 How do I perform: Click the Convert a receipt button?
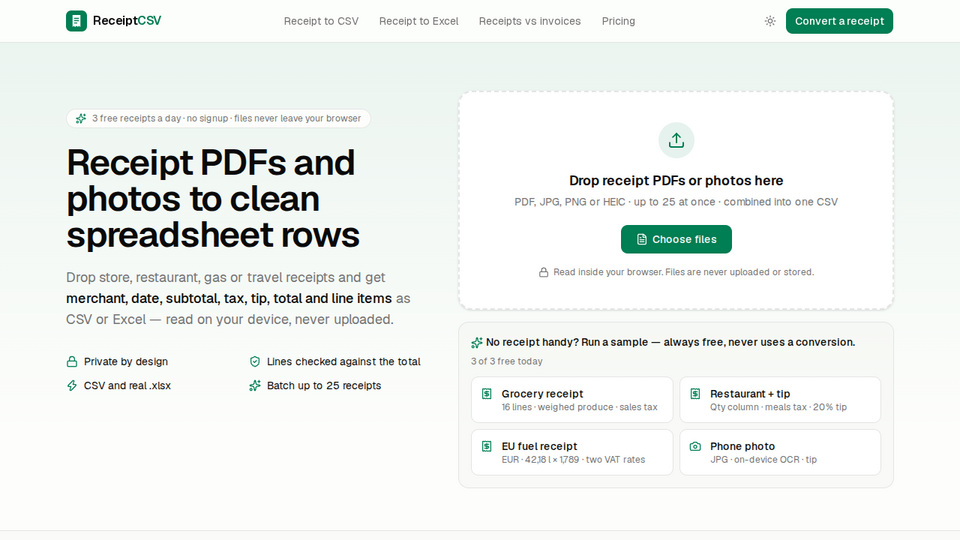click(x=839, y=21)
